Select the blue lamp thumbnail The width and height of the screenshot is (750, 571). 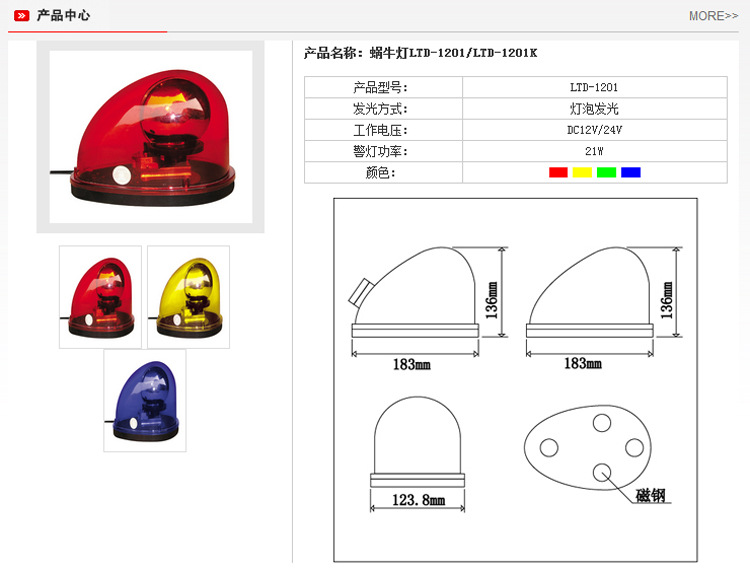[145, 400]
